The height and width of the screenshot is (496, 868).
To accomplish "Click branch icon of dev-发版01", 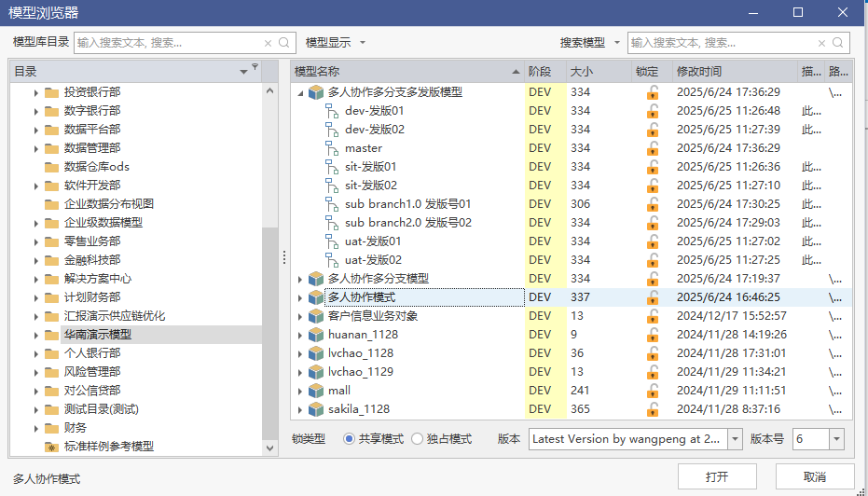I will [x=332, y=111].
